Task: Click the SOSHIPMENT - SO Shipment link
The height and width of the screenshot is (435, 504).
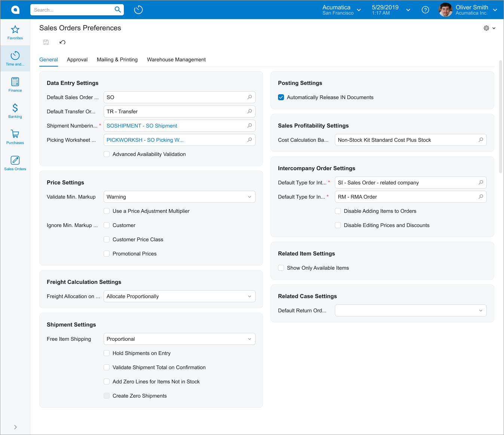Action: point(142,126)
